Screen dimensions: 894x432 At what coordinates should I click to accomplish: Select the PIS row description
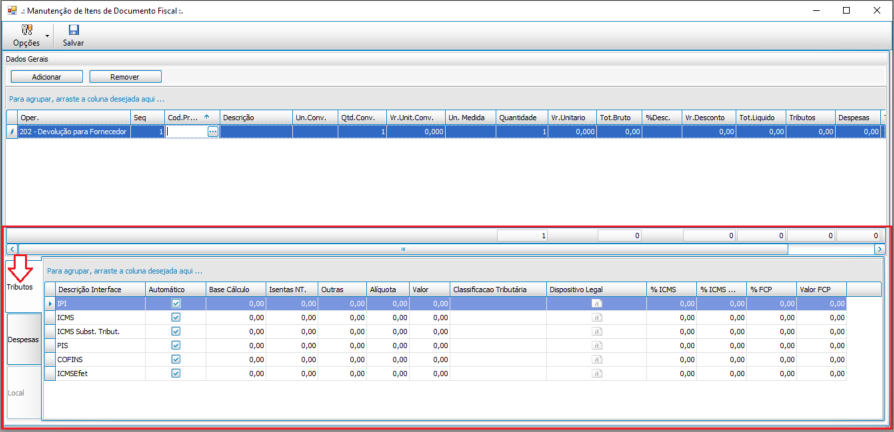[100, 345]
